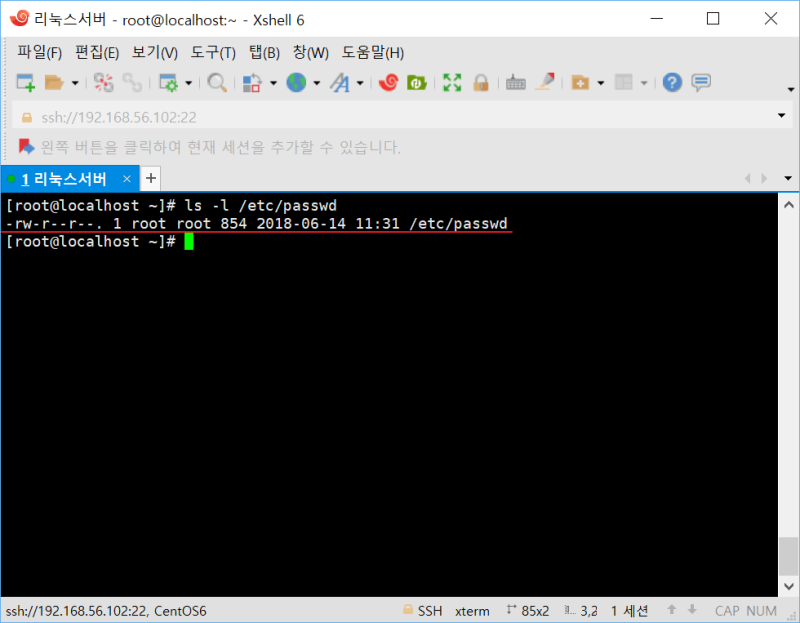Viewport: 800px width, 623px height.
Task: Click the terminal scrollbar thumb
Action: (789, 556)
